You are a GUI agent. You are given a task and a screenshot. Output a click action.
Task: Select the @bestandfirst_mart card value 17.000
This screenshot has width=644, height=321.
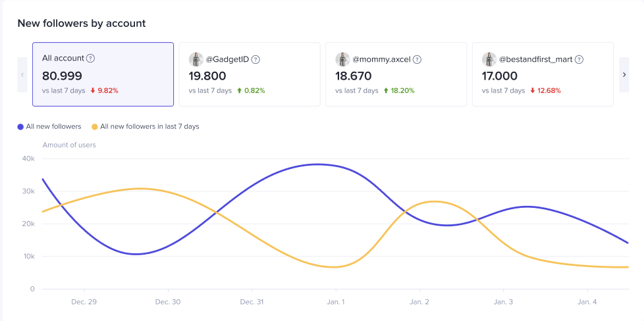pos(500,76)
